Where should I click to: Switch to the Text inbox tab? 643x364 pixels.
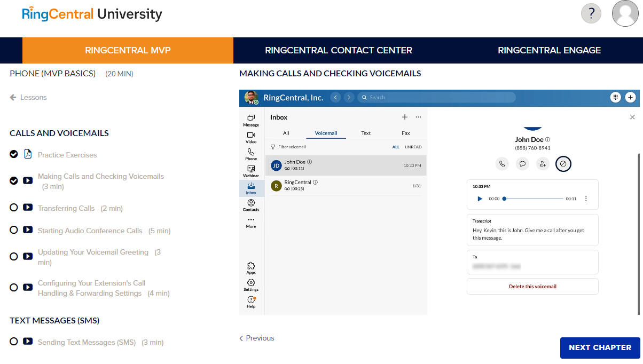[366, 133]
